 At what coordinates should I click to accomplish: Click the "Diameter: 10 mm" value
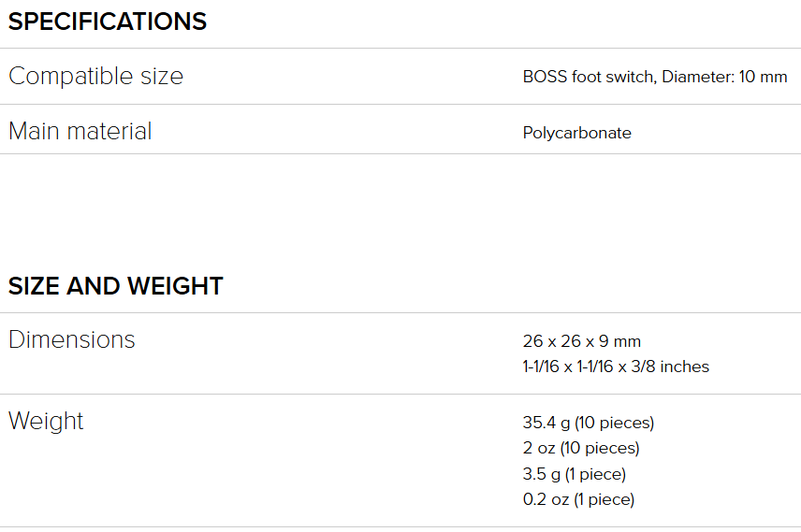coord(724,77)
